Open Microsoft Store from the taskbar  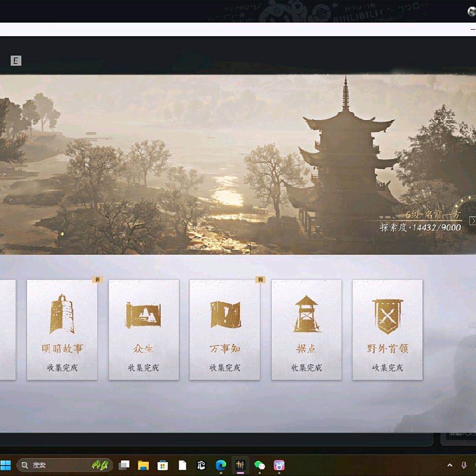tap(163, 465)
